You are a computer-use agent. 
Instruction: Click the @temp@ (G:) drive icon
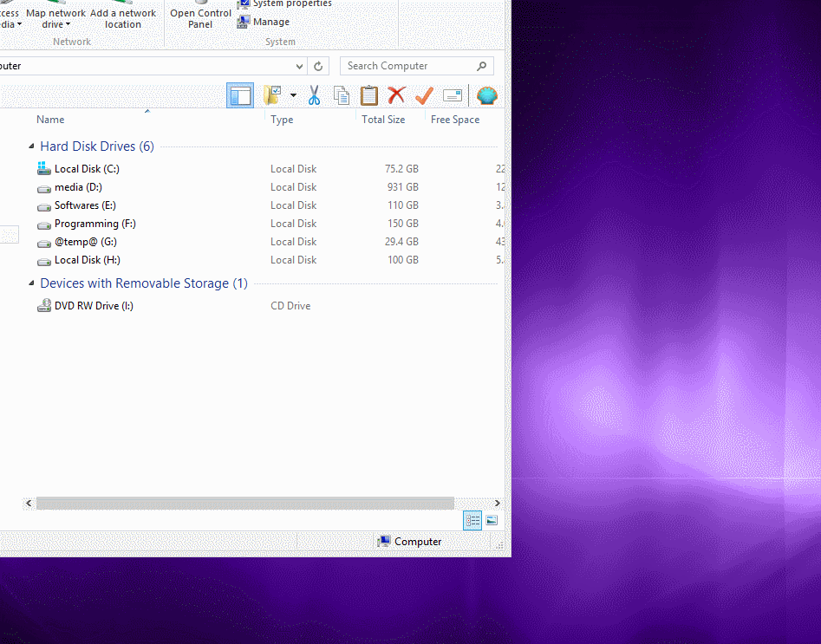click(x=44, y=243)
